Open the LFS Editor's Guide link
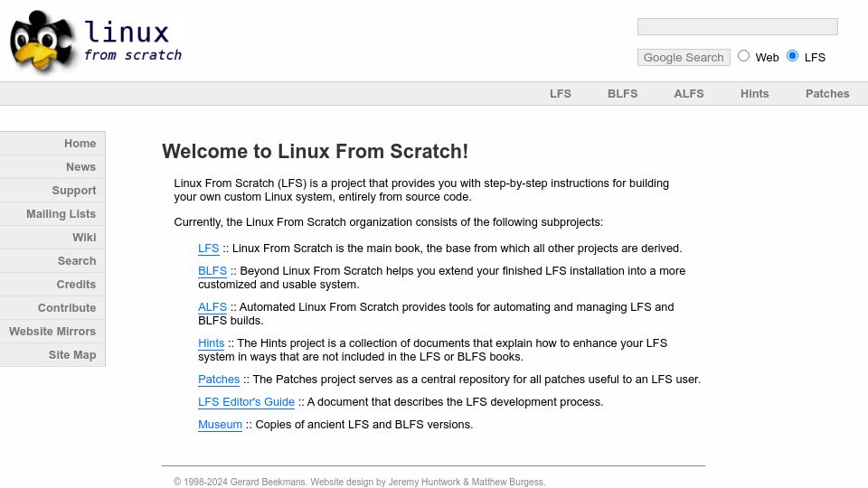Screen dimensions: 868x488 [246, 402]
